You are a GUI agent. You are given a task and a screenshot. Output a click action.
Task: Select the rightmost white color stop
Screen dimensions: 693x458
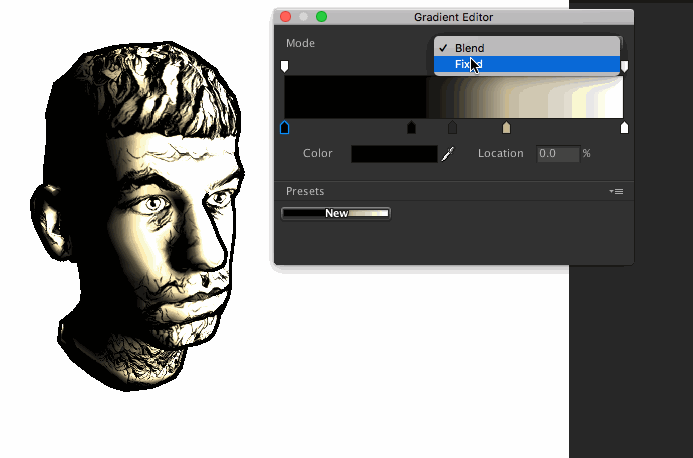coord(624,128)
